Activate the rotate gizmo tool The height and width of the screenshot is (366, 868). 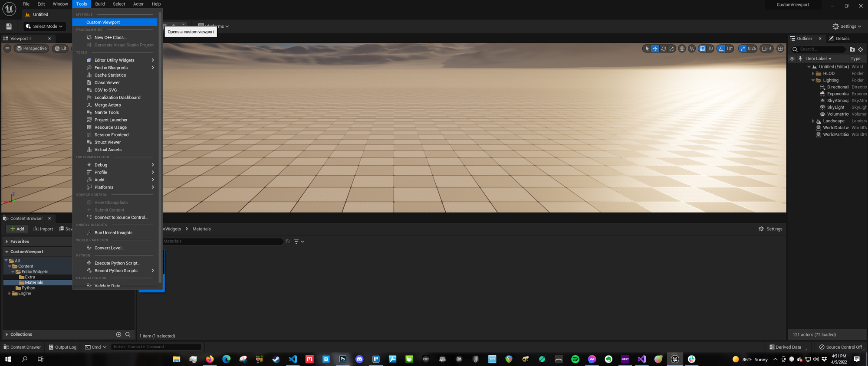tap(664, 49)
